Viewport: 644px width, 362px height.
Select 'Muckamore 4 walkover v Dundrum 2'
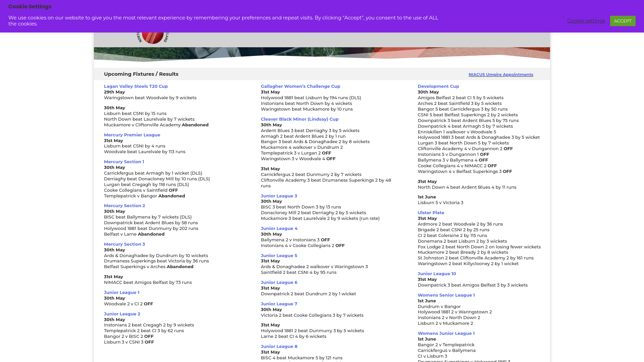point(302,147)
